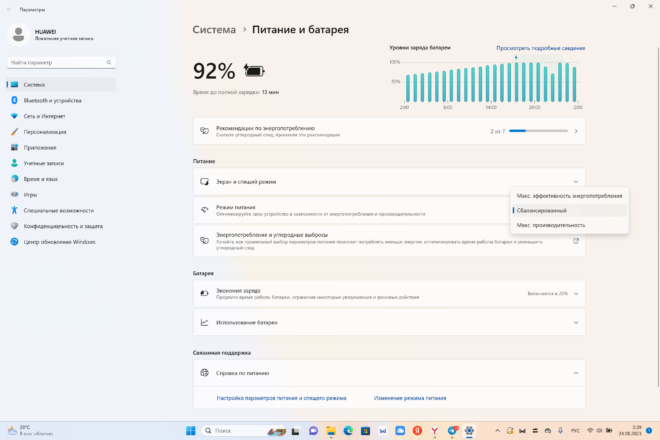The image size is (660, 440).
Task: Click the Справка по питанию globe icon
Action: 205,373
